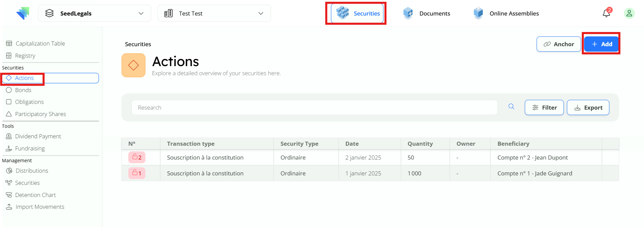Click the notification bell icon

tap(606, 13)
